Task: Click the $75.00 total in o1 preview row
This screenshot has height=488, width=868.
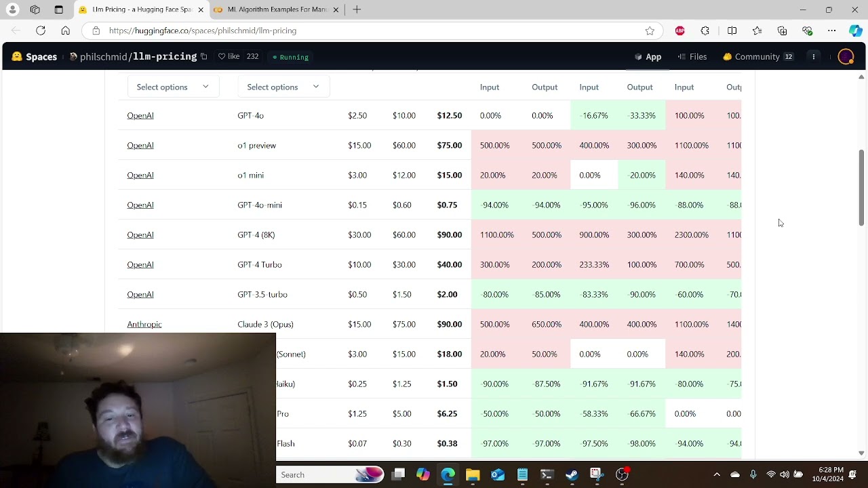Action: pyautogui.click(x=450, y=146)
